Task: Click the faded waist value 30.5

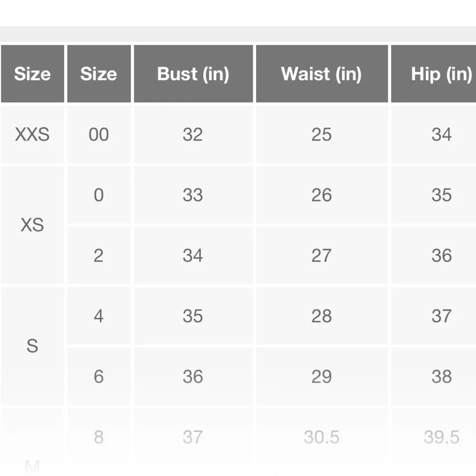Action: pyautogui.click(x=321, y=437)
